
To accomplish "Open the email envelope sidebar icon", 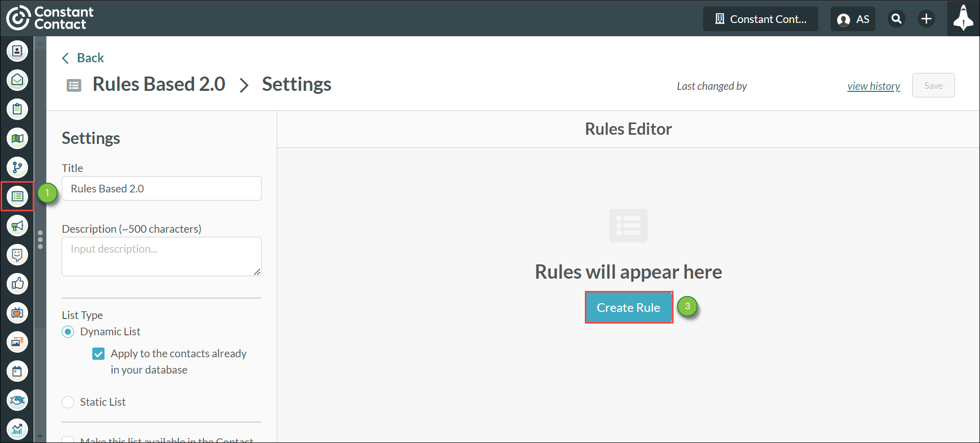I will tap(17, 80).
